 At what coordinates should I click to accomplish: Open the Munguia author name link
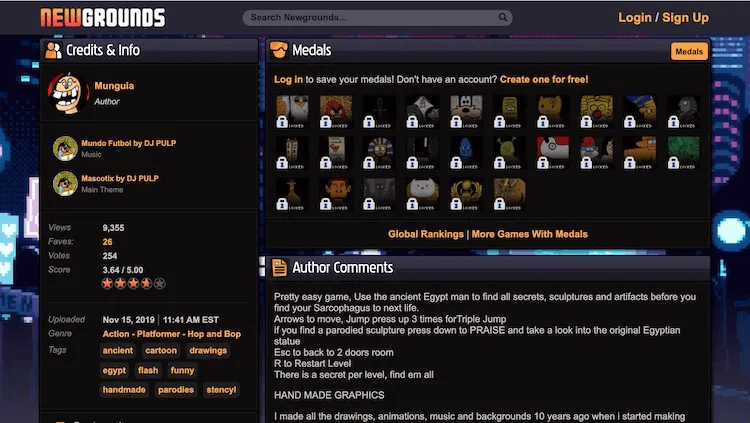click(x=114, y=86)
